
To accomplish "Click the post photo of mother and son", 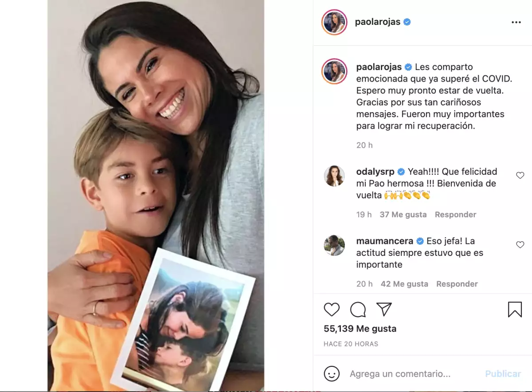I will pyautogui.click(x=156, y=195).
